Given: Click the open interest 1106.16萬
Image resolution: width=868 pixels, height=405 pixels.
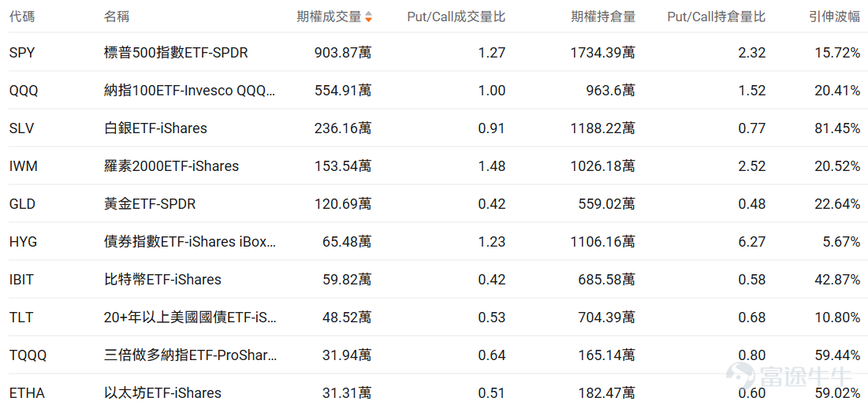Looking at the screenshot, I should click(602, 242).
